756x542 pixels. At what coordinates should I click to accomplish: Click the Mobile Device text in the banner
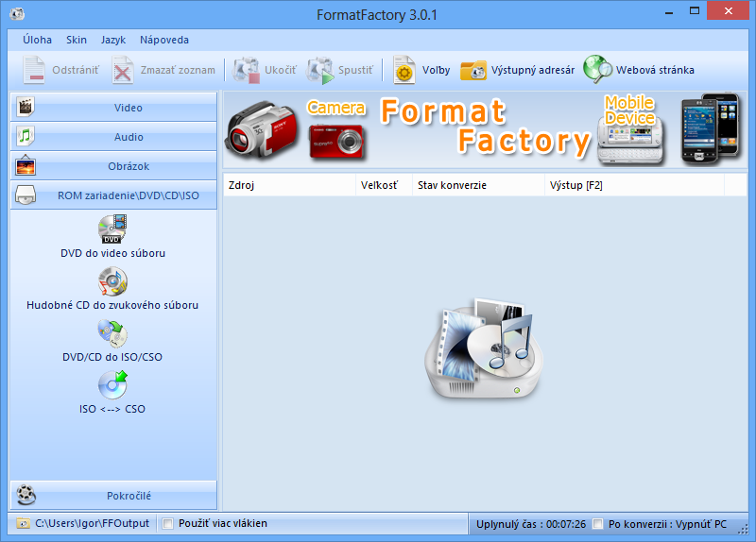[x=629, y=110]
